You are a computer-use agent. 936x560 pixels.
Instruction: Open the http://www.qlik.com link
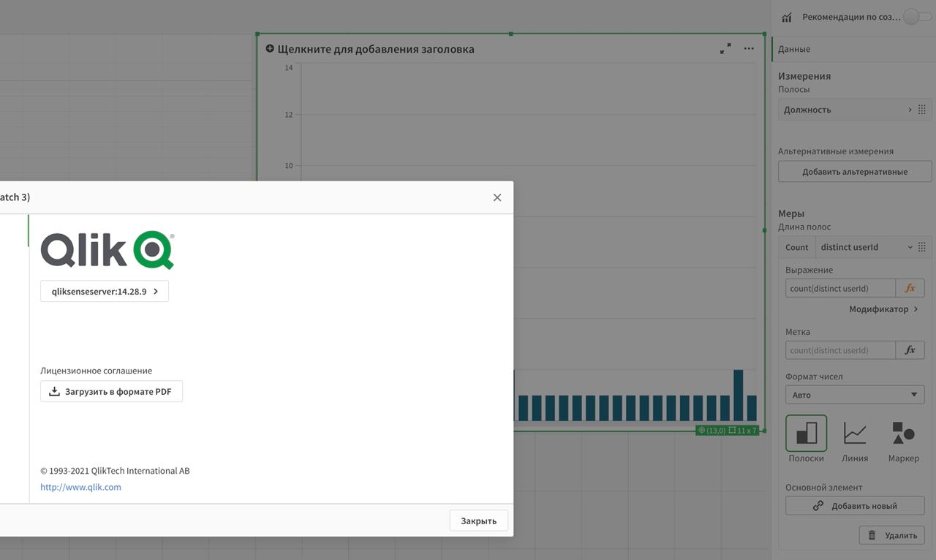click(80, 487)
